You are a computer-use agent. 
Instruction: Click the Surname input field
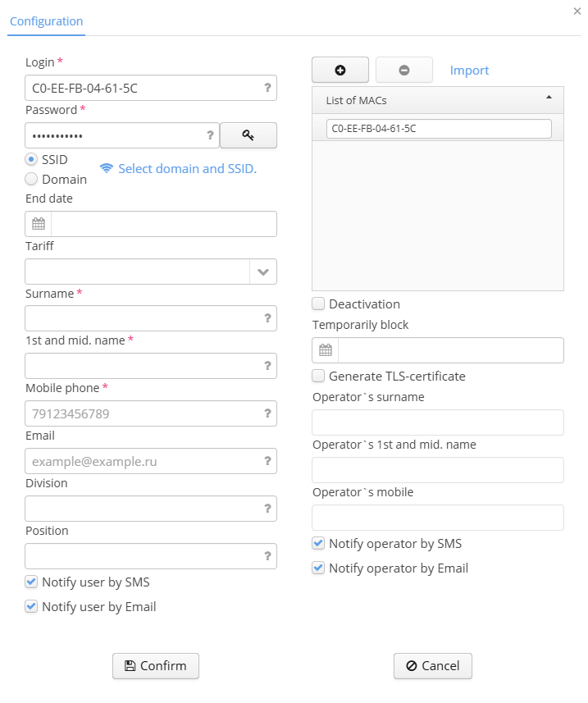click(x=151, y=319)
